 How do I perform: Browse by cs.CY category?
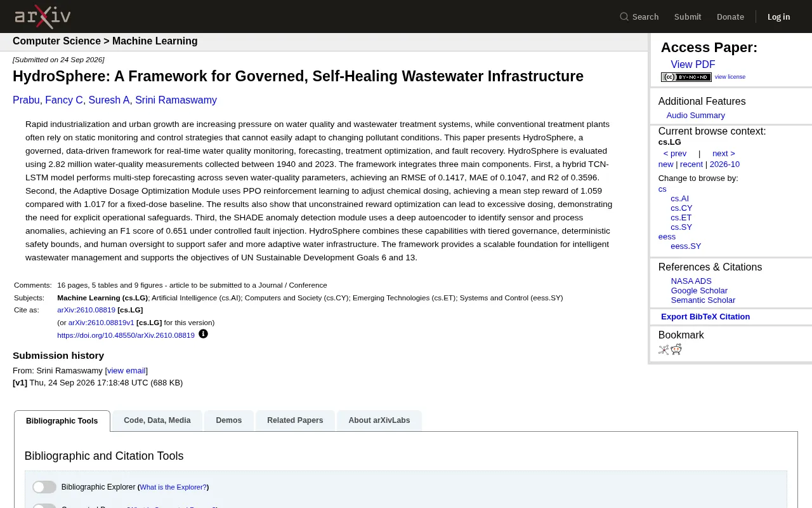coord(681,208)
